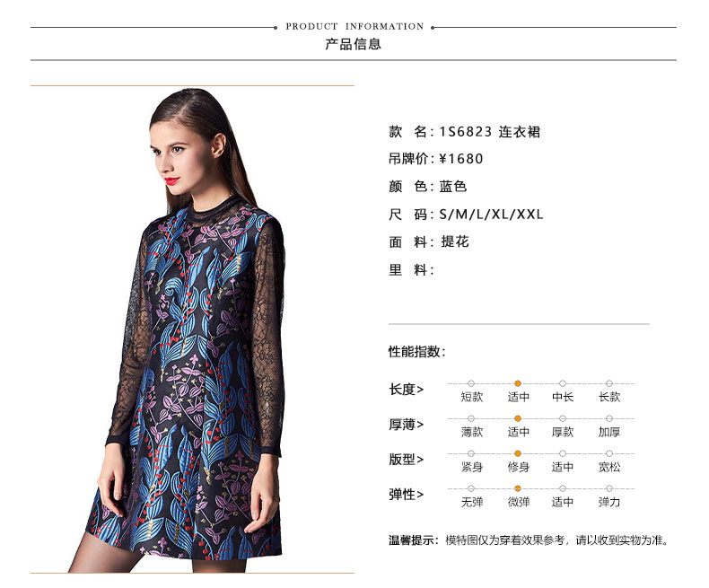This screenshot has height=588, width=709.
Task: Select the 中长 length radio dot
Action: (x=563, y=383)
